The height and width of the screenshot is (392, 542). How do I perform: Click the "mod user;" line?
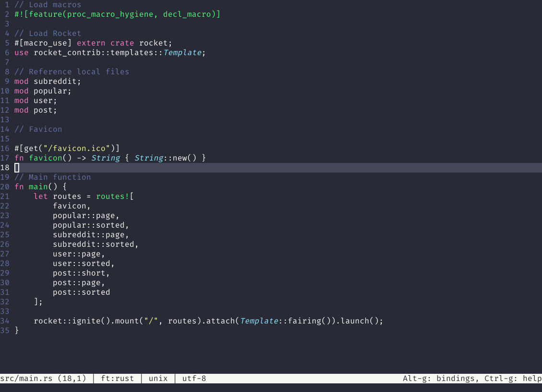pyautogui.click(x=35, y=101)
